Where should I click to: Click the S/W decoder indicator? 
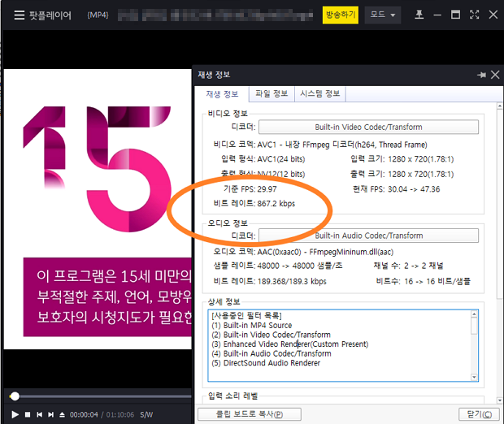click(x=146, y=415)
